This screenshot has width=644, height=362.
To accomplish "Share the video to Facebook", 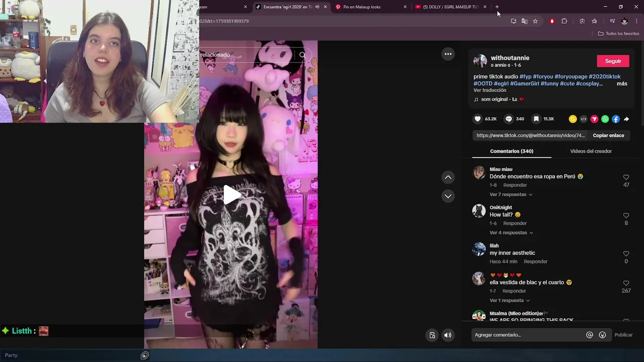I will 616,119.
